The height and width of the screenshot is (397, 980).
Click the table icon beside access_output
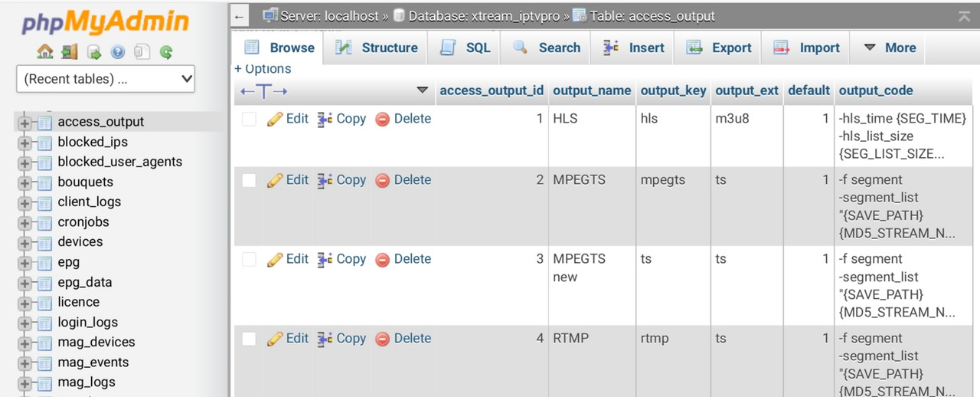(x=45, y=123)
